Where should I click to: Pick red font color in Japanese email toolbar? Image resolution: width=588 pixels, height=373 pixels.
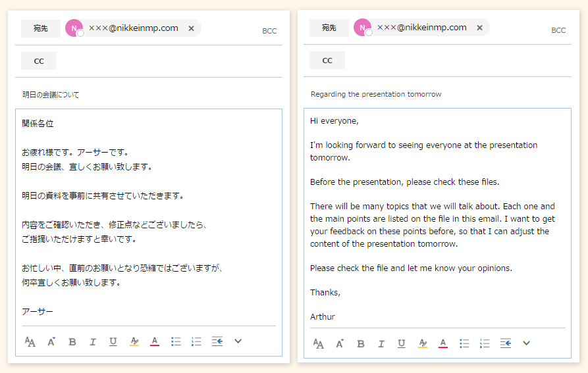[155, 341]
